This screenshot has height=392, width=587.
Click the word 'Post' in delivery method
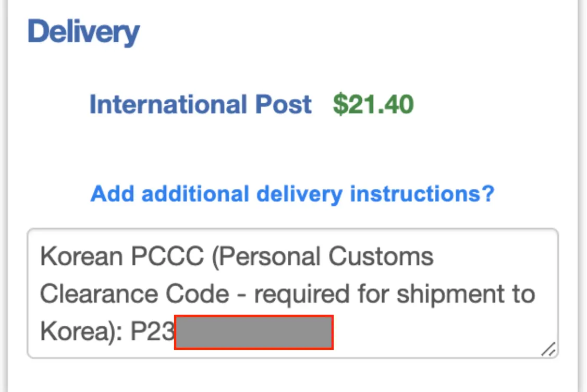(x=283, y=105)
